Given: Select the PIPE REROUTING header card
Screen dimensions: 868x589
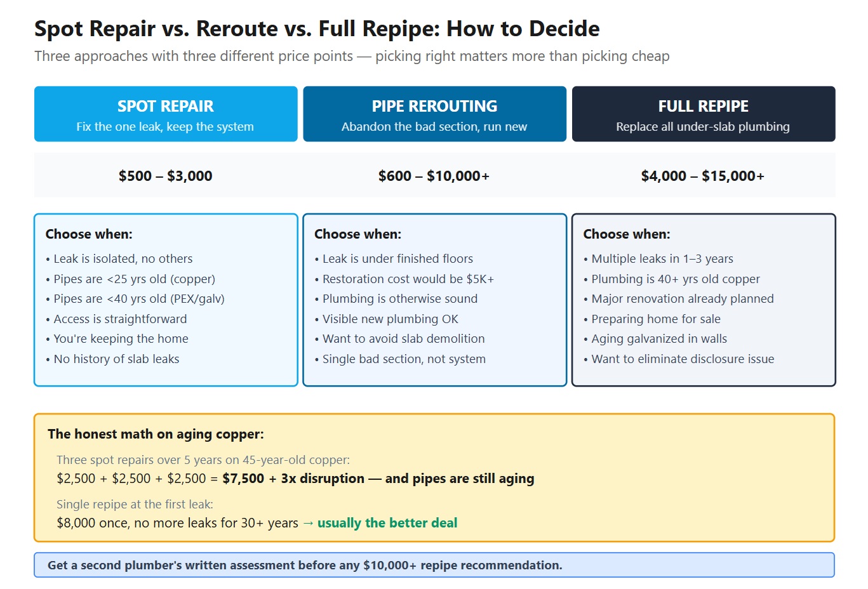Looking at the screenshot, I should pos(434,114).
